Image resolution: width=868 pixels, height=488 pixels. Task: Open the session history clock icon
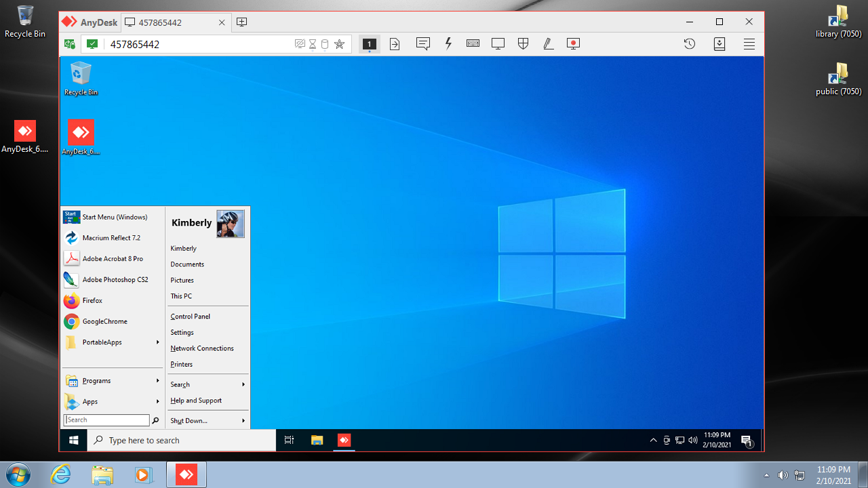[x=689, y=44]
